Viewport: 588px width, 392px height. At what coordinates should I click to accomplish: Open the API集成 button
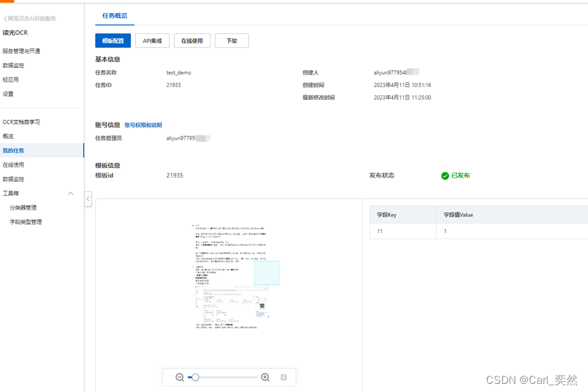click(x=152, y=41)
